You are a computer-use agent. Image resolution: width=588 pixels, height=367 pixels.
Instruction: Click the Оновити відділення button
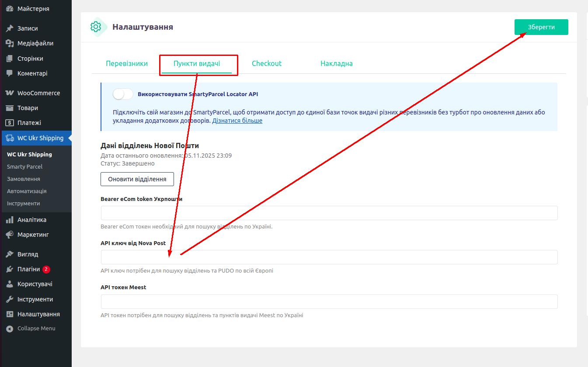click(137, 179)
